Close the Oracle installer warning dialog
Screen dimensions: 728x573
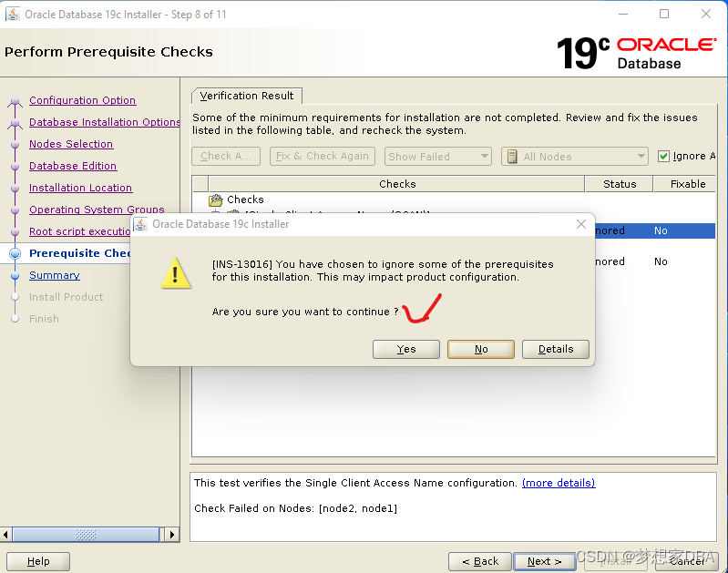point(580,224)
